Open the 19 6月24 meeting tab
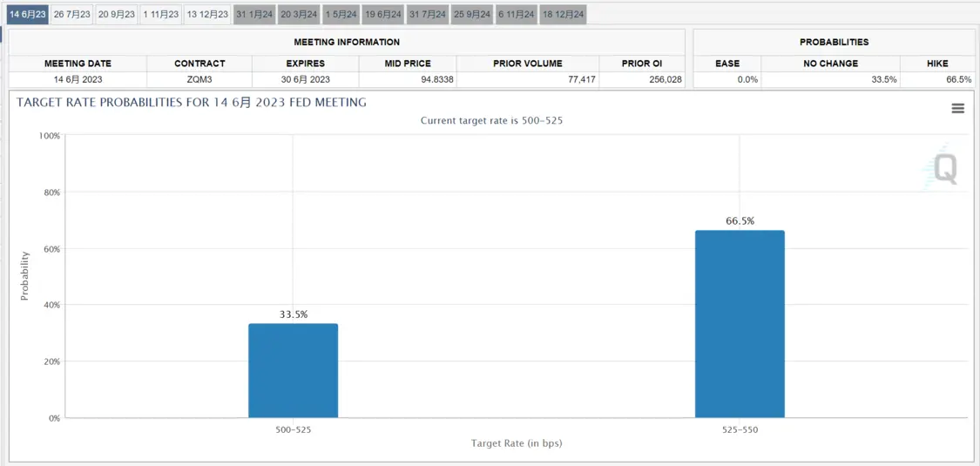 (383, 14)
